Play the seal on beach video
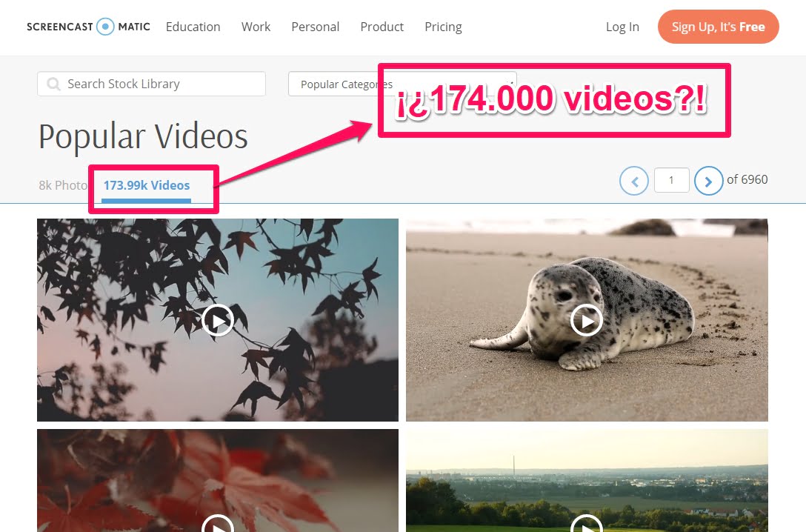This screenshot has width=806, height=532. point(587,320)
